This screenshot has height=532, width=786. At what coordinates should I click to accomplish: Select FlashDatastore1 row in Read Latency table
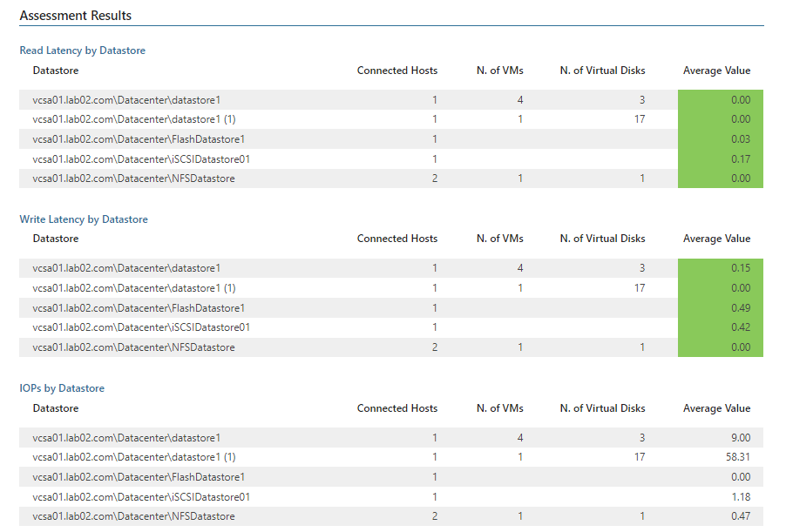tap(391, 139)
